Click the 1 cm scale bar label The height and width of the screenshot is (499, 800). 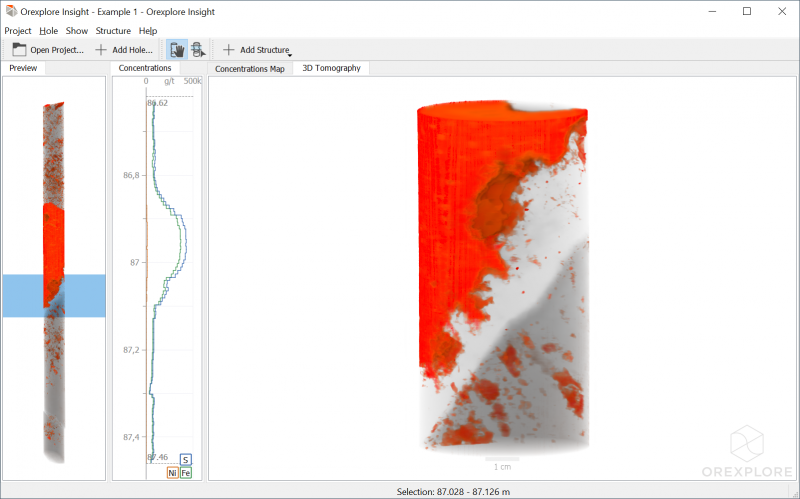click(x=502, y=467)
